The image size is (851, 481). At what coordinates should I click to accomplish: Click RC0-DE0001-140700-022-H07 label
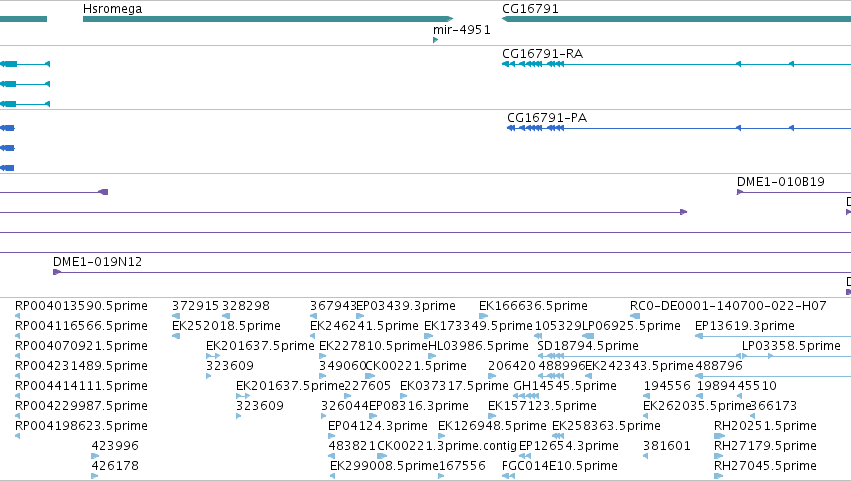728,306
